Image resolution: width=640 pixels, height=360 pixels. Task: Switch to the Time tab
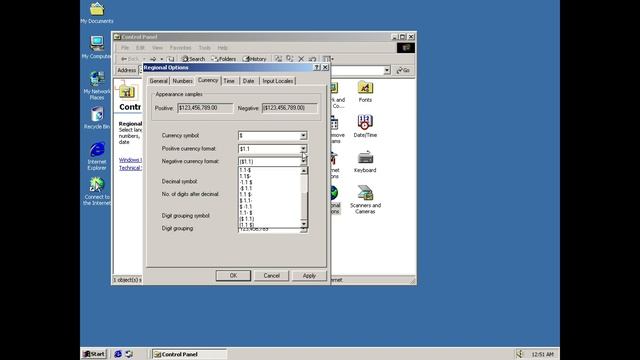pos(229,81)
